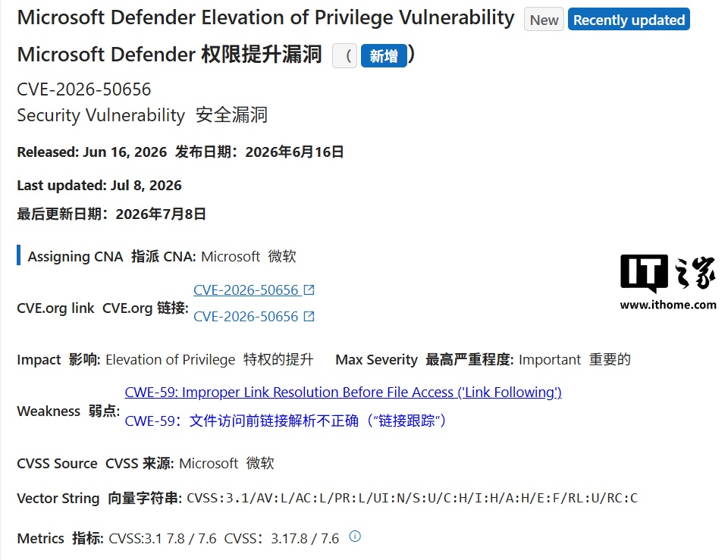Open the first CVE-2026-50656 link
The height and width of the screenshot is (560, 728).
[x=246, y=290]
